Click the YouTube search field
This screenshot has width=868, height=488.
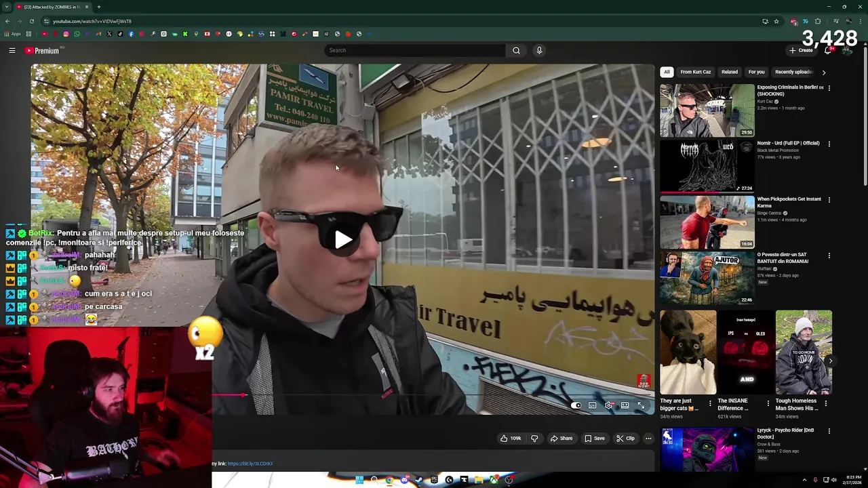click(415, 50)
